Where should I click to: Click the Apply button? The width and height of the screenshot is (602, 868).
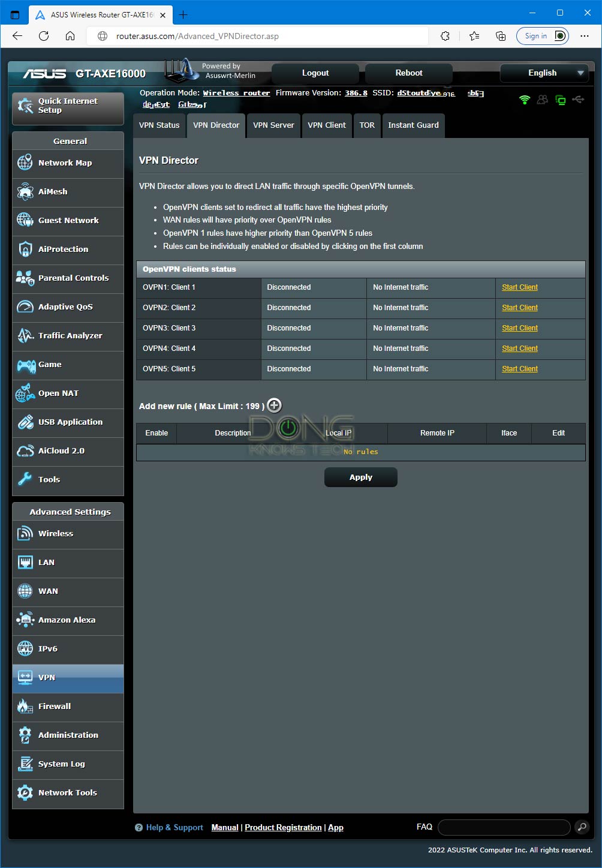(361, 477)
